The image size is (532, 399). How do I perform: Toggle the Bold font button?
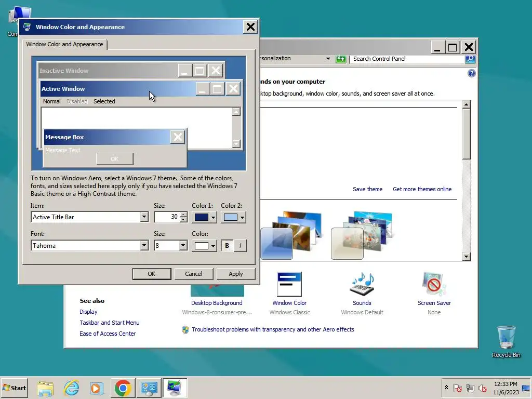tap(227, 246)
